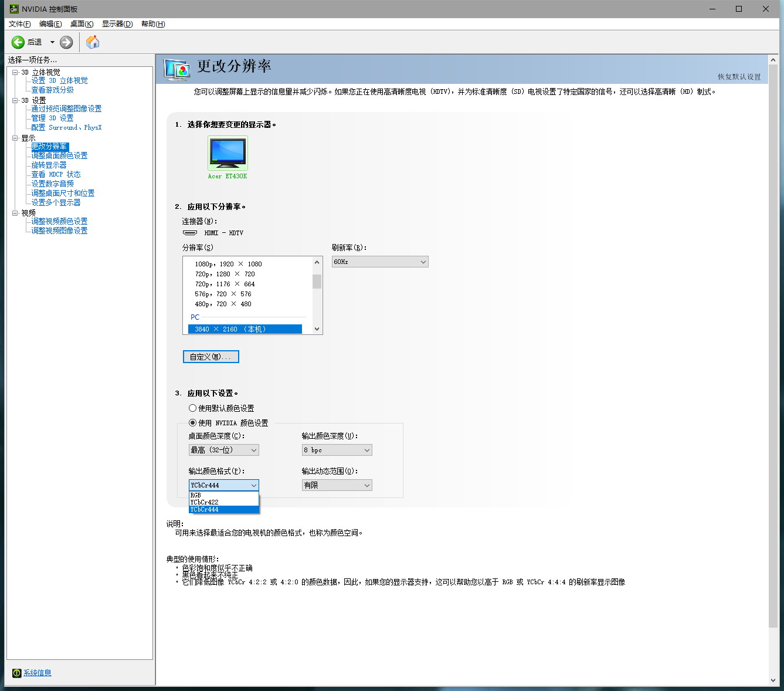Click the system information icon

click(16, 673)
